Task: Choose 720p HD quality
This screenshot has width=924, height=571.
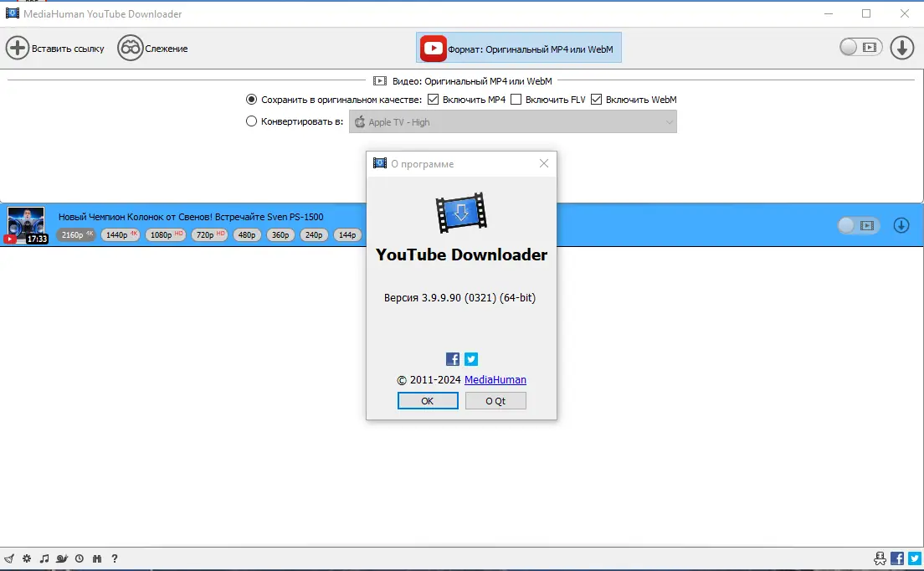Action: tap(209, 234)
